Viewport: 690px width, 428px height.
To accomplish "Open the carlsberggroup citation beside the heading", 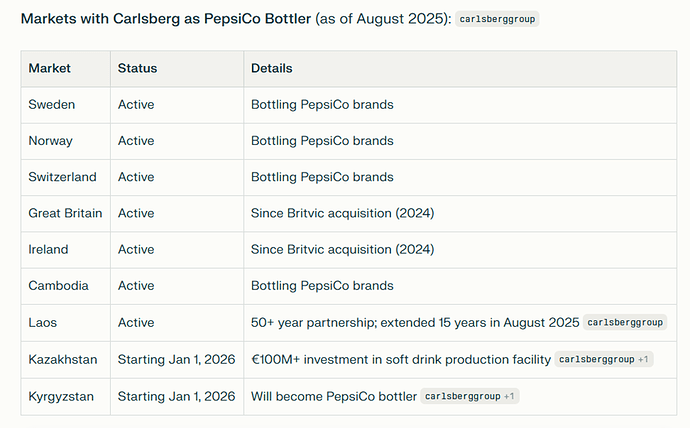I will coord(497,19).
